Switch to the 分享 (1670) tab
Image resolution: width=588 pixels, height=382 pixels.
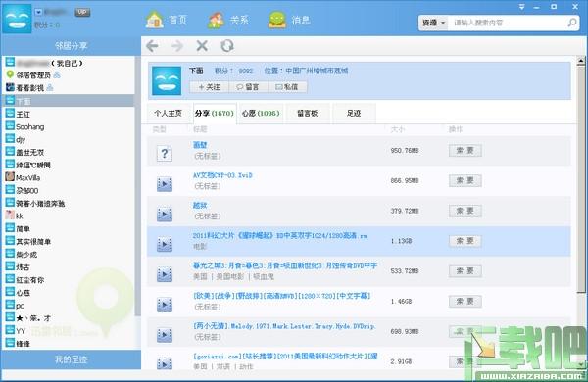(x=215, y=113)
